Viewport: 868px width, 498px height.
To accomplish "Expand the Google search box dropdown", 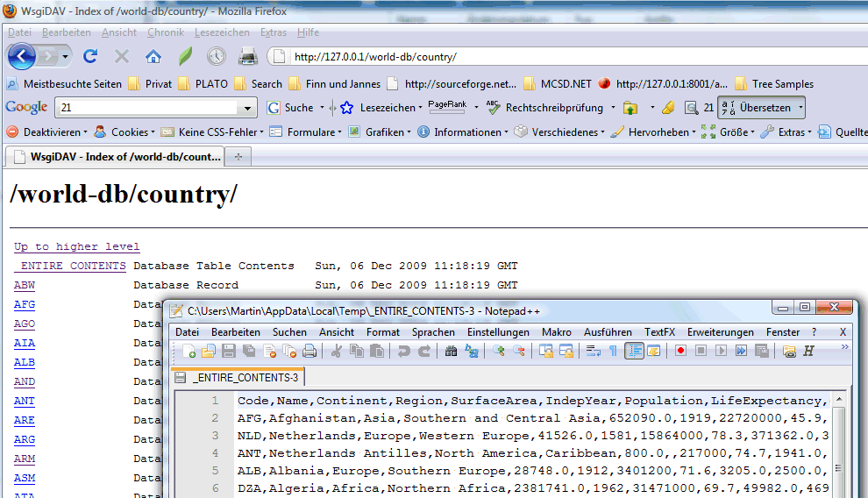I will pos(246,108).
